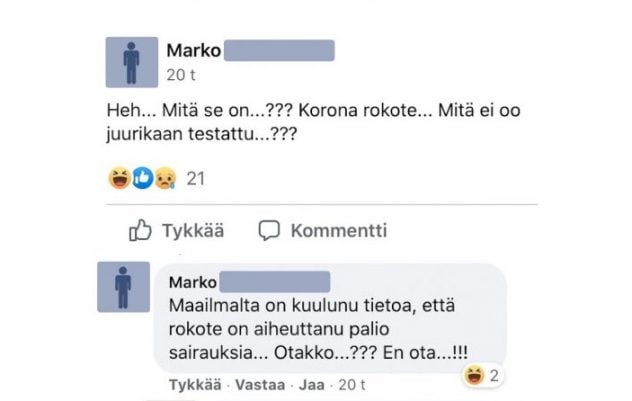Like the comment via Tykkää link
This screenshot has width=632, height=401.
point(195,385)
